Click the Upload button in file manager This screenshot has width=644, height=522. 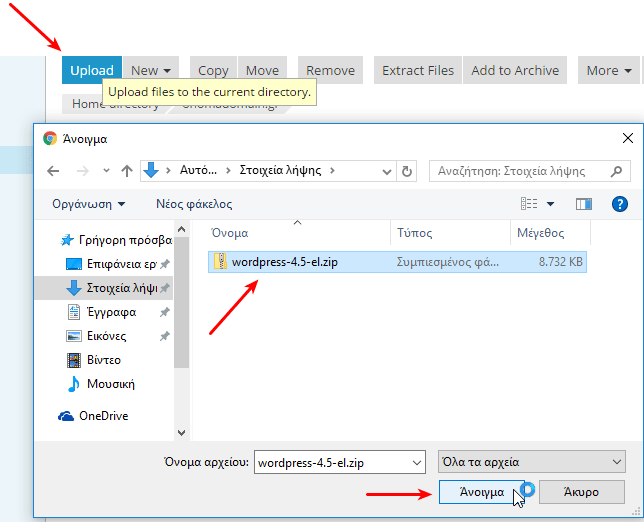coord(92,70)
